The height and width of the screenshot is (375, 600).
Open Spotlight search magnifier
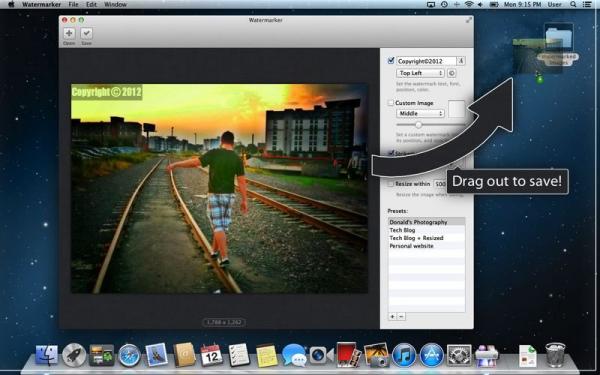(x=573, y=5)
